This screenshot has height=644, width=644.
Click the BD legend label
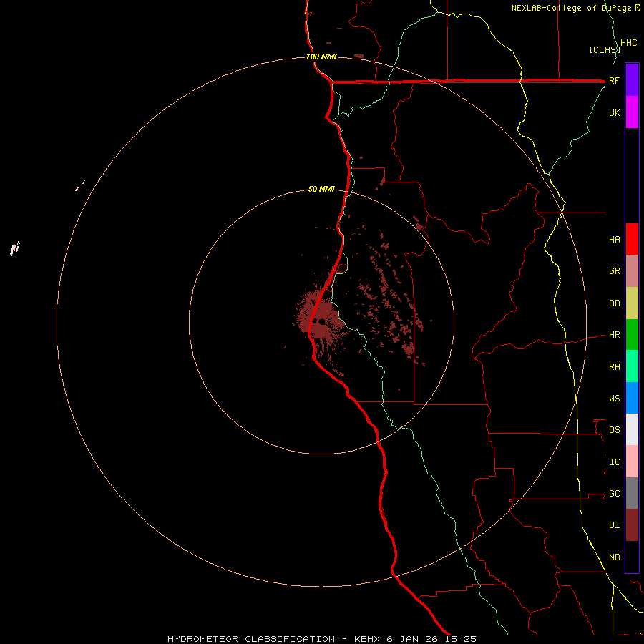pyautogui.click(x=614, y=303)
